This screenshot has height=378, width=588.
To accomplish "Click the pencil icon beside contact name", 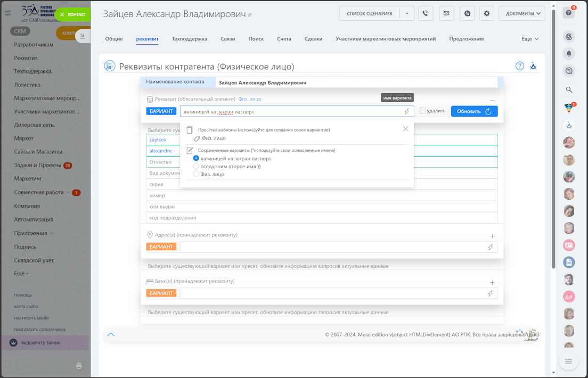I will (250, 15).
